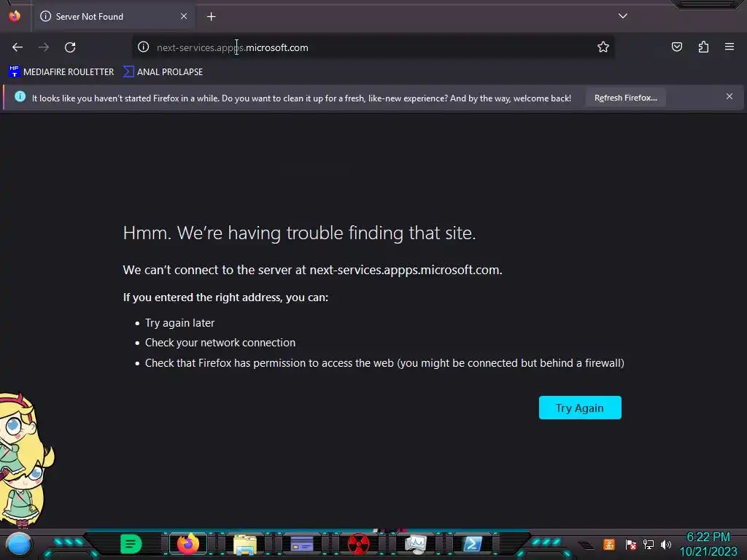Click the Refresh Firefox... button
747x560 pixels.
click(x=625, y=98)
